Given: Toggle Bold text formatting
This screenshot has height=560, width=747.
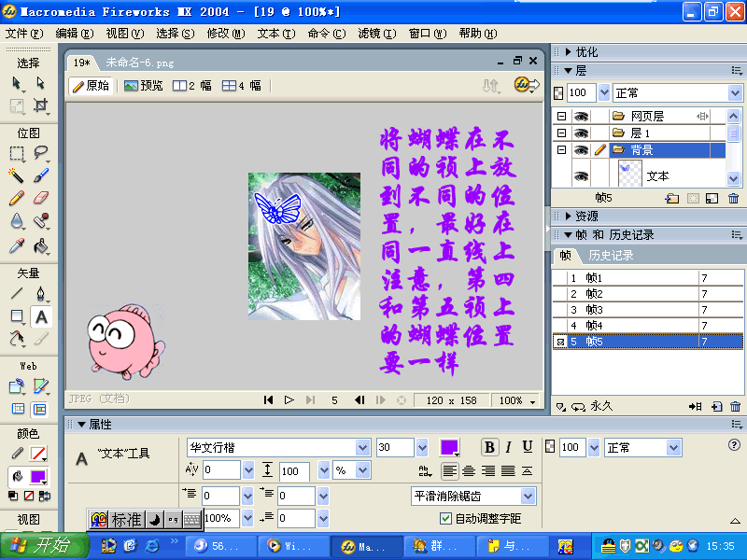Looking at the screenshot, I should click(x=489, y=447).
